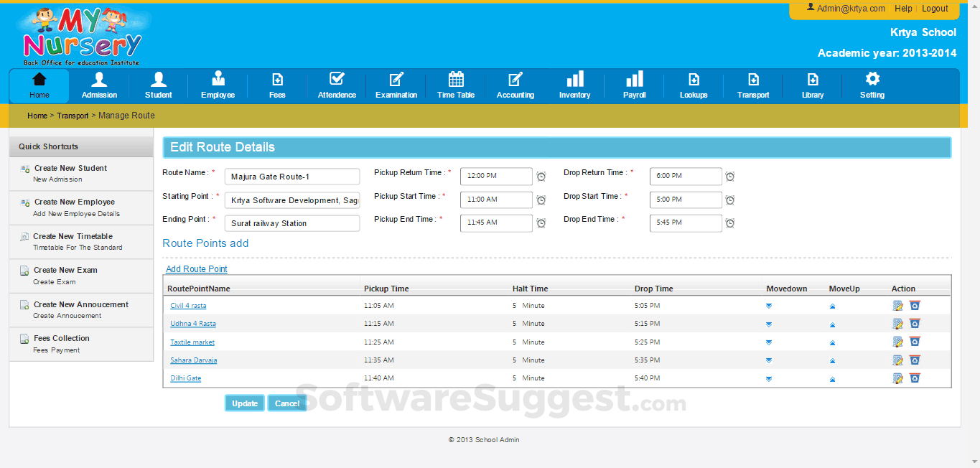Delete the Udhna 4 Rasta route point
This screenshot has height=468, width=980.
point(915,324)
